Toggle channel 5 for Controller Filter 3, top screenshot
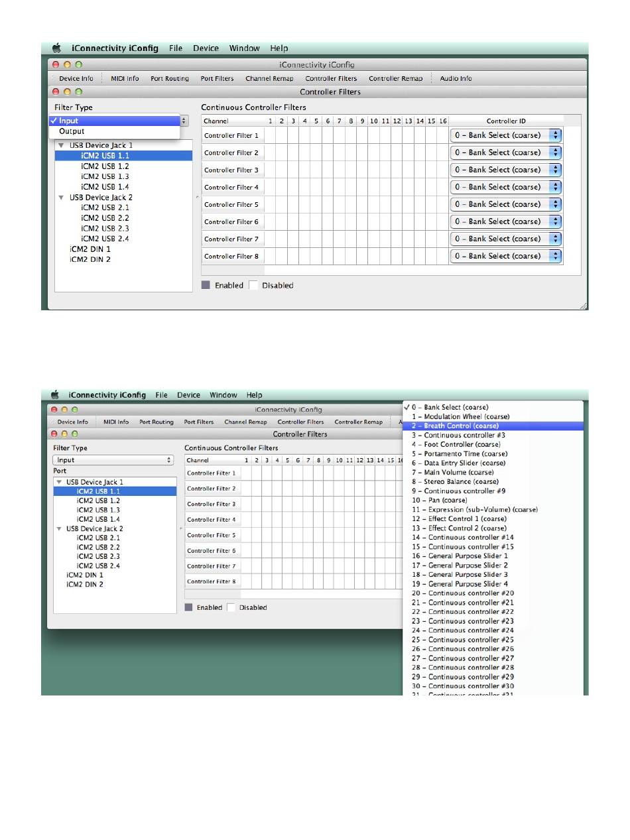This screenshot has height=840, width=630. coord(316,170)
